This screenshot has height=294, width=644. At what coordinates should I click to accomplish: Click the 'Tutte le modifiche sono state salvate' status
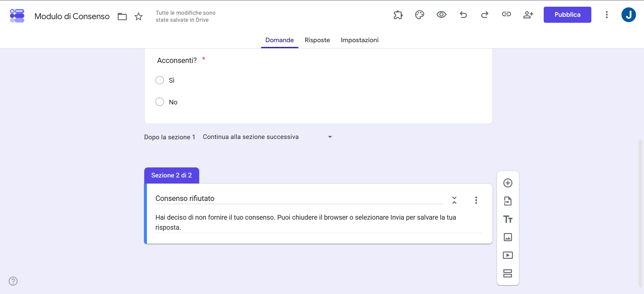point(185,16)
